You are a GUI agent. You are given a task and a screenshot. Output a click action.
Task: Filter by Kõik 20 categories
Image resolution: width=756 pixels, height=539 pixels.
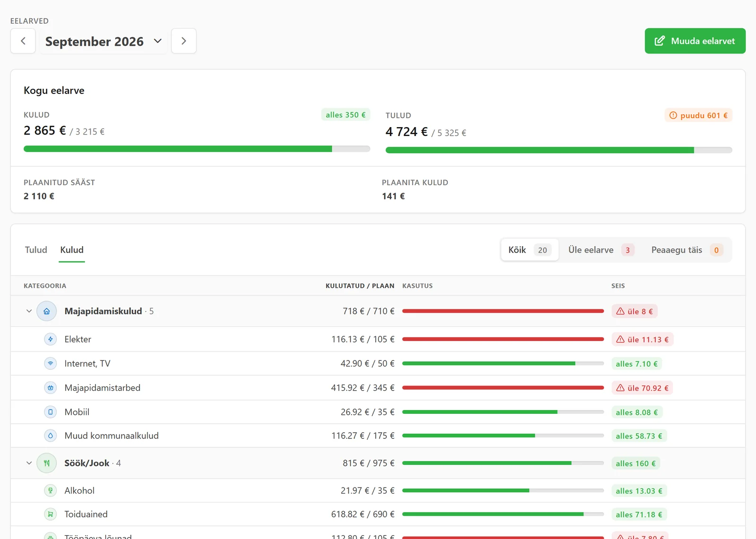tap(530, 250)
